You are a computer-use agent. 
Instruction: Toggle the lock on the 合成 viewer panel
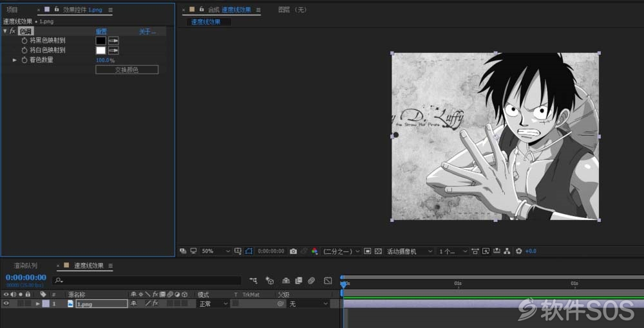202,10
